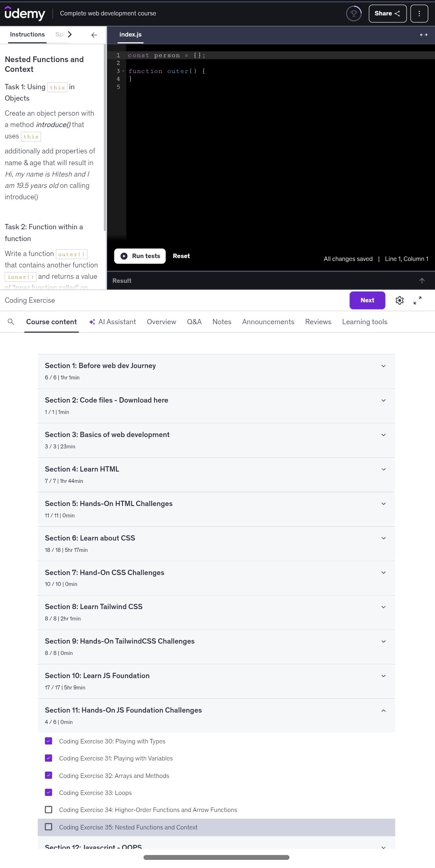Uncheck Coding Exercise 33: Loops
The height and width of the screenshot is (868, 435).
(x=49, y=792)
